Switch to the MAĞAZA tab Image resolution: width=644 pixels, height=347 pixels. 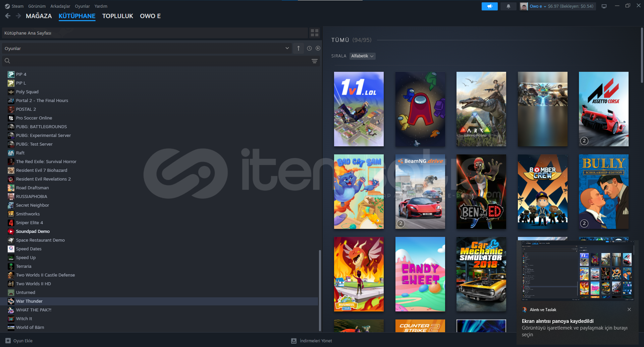(x=39, y=16)
